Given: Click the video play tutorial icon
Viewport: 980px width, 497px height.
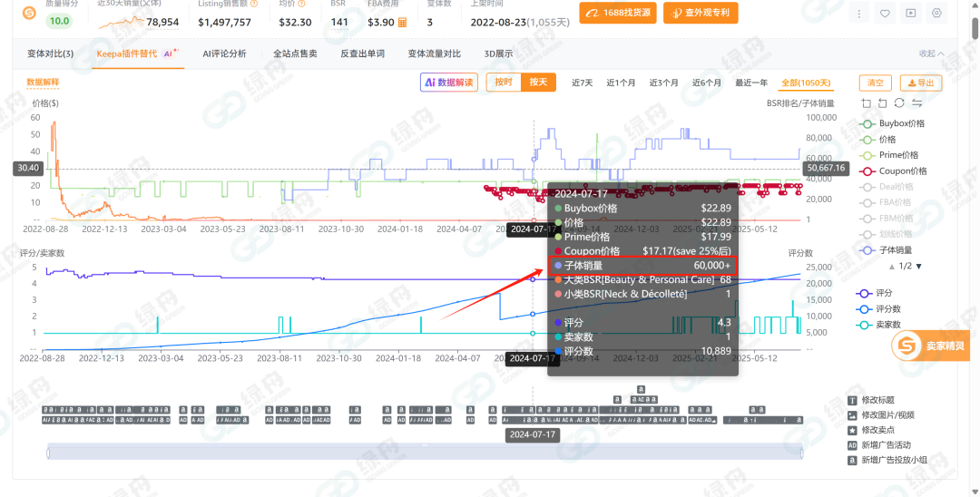Looking at the screenshot, I should [911, 13].
